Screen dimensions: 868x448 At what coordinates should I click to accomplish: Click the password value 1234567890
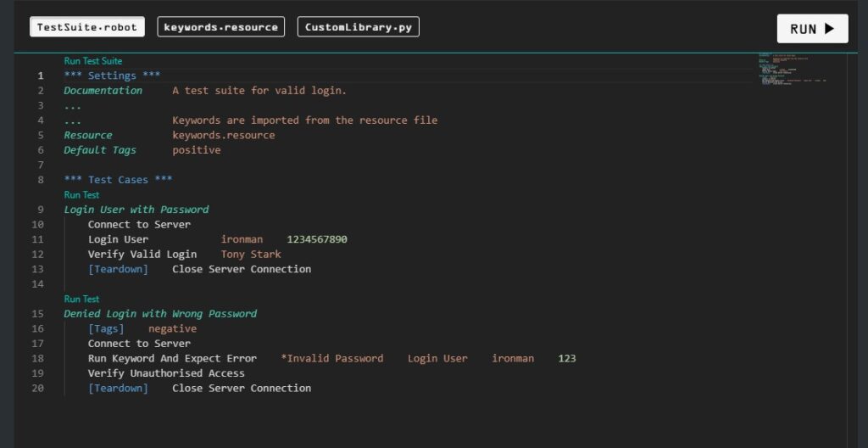pyautogui.click(x=317, y=239)
